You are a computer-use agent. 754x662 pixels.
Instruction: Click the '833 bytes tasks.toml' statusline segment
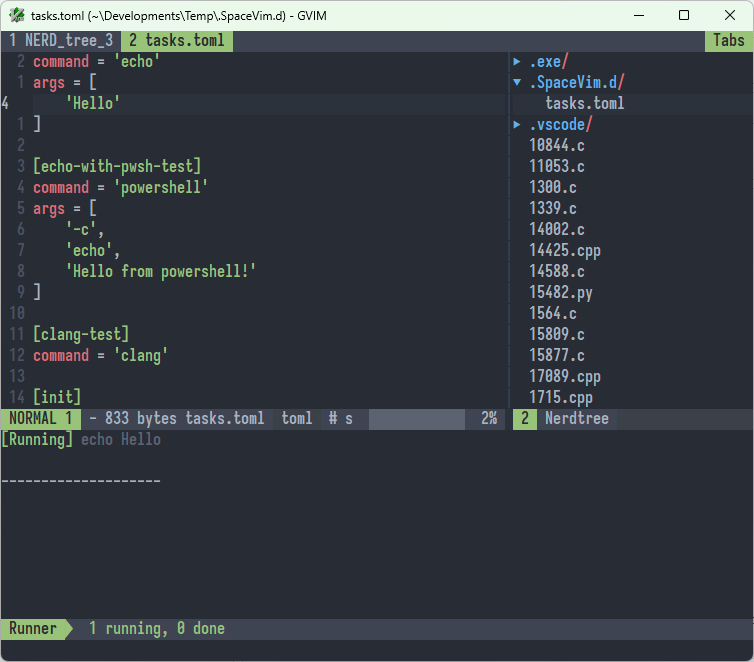(x=185, y=418)
